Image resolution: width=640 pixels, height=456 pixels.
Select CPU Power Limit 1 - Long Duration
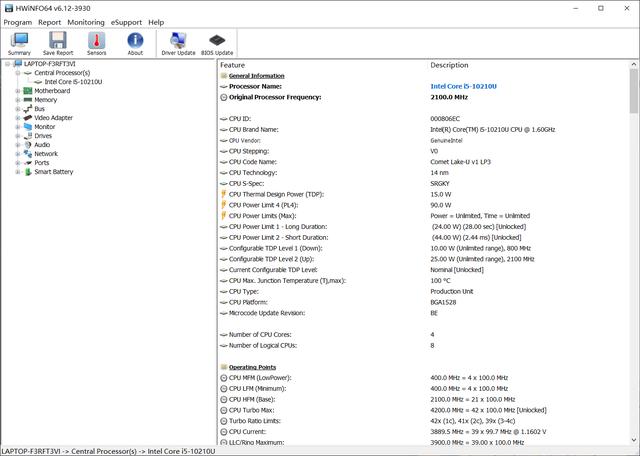(x=424, y=227)
